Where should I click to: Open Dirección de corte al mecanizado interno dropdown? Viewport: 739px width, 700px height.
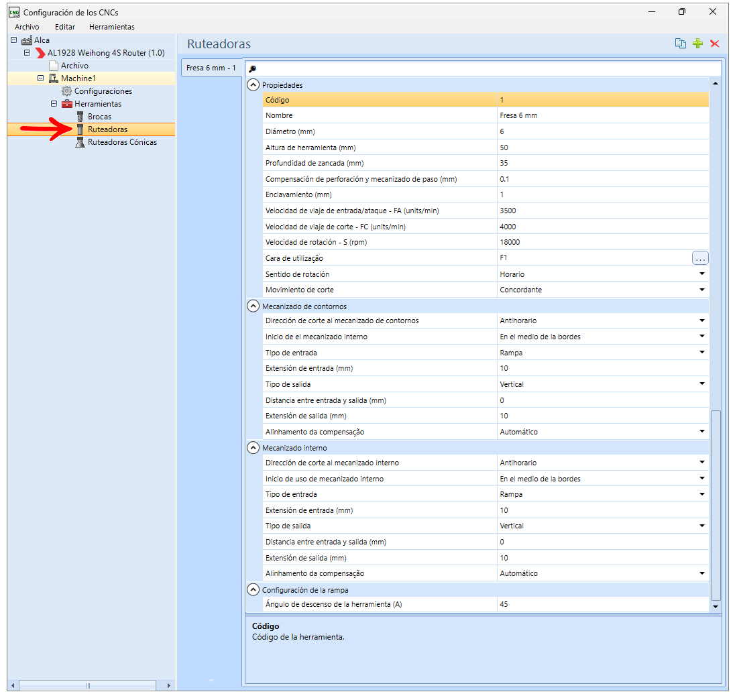point(701,463)
